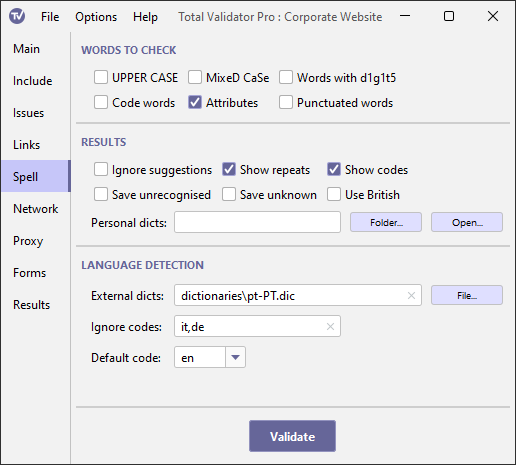Open the File menu
Viewport: 516px width, 465px height.
point(50,17)
